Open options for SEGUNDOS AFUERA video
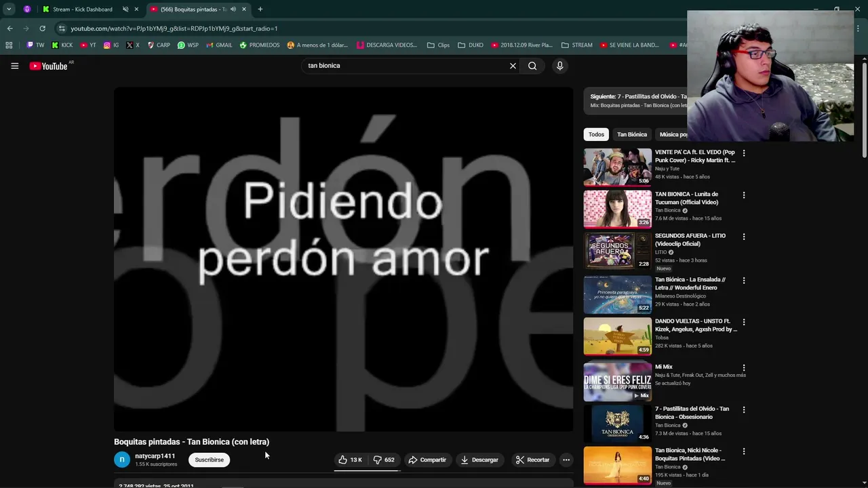 (x=744, y=237)
